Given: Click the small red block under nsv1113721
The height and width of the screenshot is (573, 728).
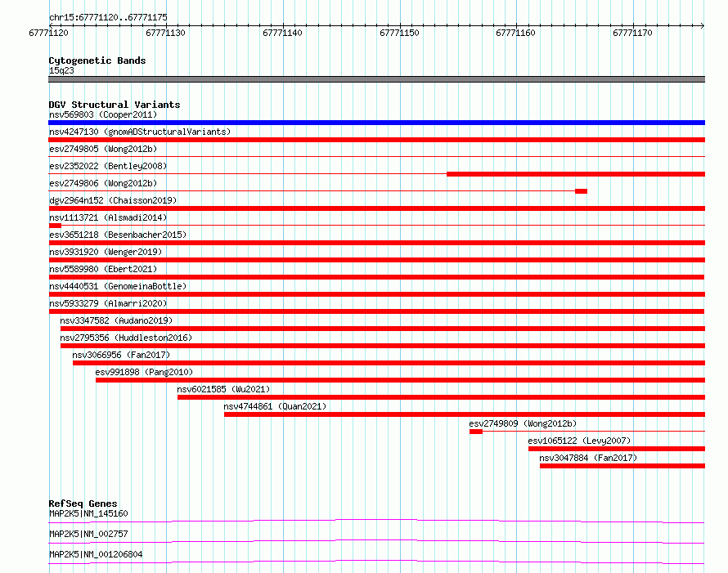Looking at the screenshot, I should tap(55, 226).
